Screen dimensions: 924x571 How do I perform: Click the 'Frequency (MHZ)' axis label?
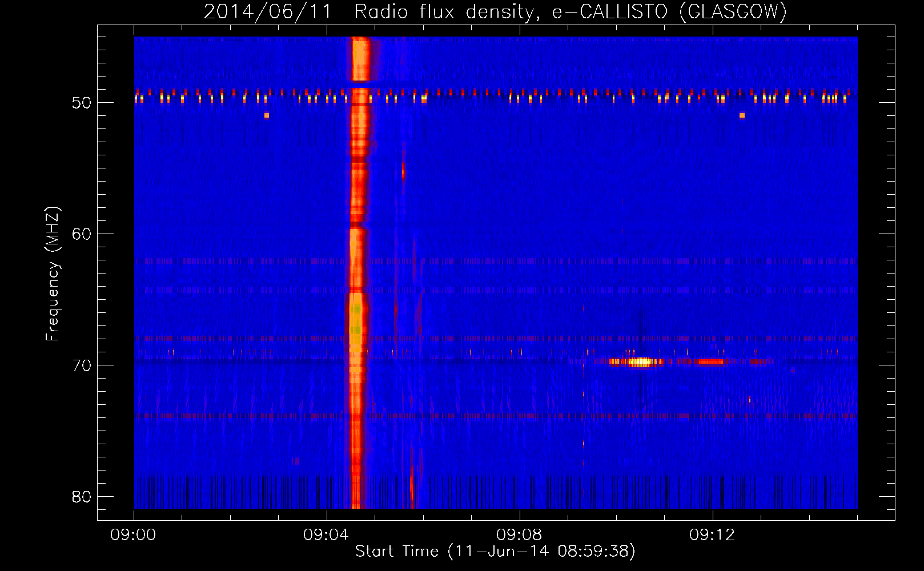point(53,274)
